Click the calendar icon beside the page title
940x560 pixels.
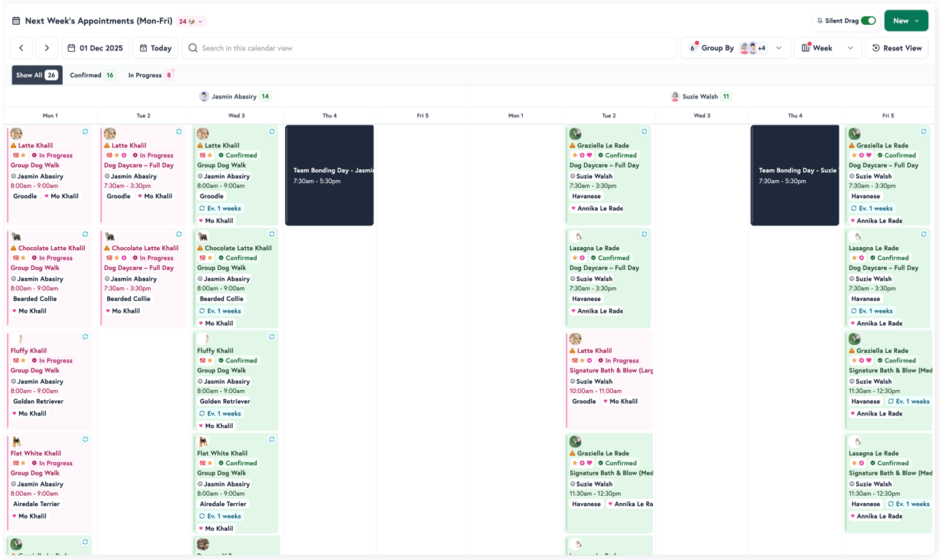click(x=16, y=21)
